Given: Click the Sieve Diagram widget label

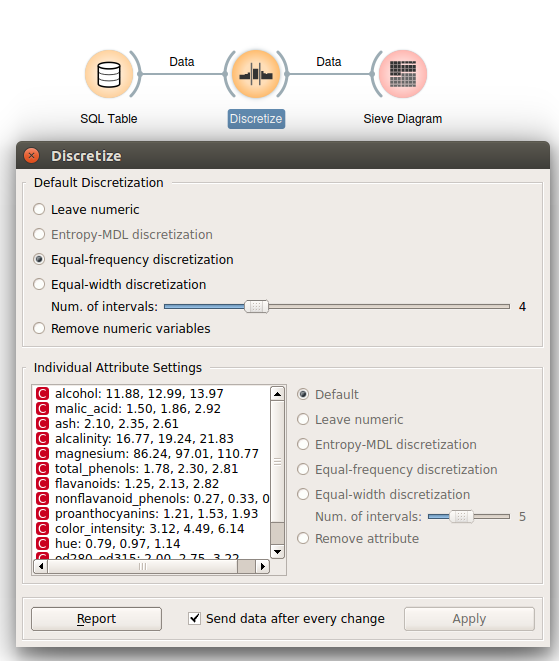Looking at the screenshot, I should [403, 119].
